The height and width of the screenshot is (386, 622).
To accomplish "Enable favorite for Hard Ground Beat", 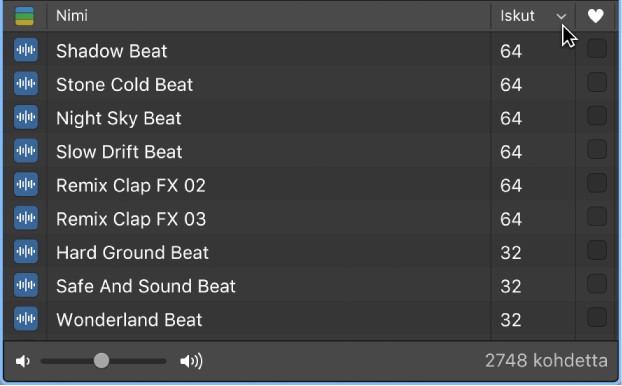I will coord(597,250).
